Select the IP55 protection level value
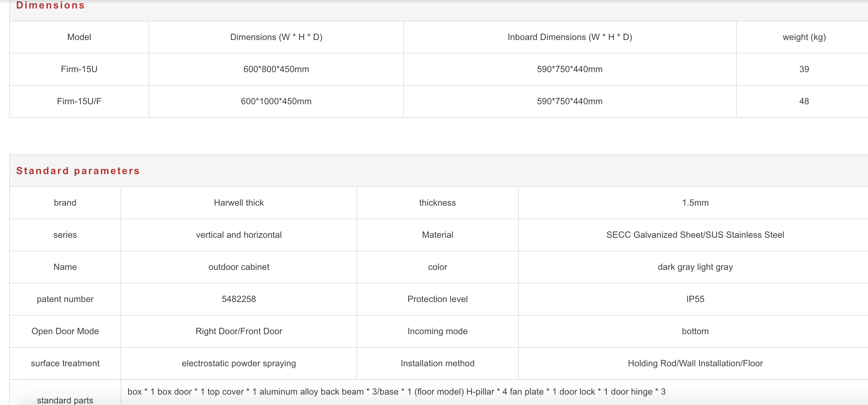This screenshot has height=405, width=868. pos(695,299)
